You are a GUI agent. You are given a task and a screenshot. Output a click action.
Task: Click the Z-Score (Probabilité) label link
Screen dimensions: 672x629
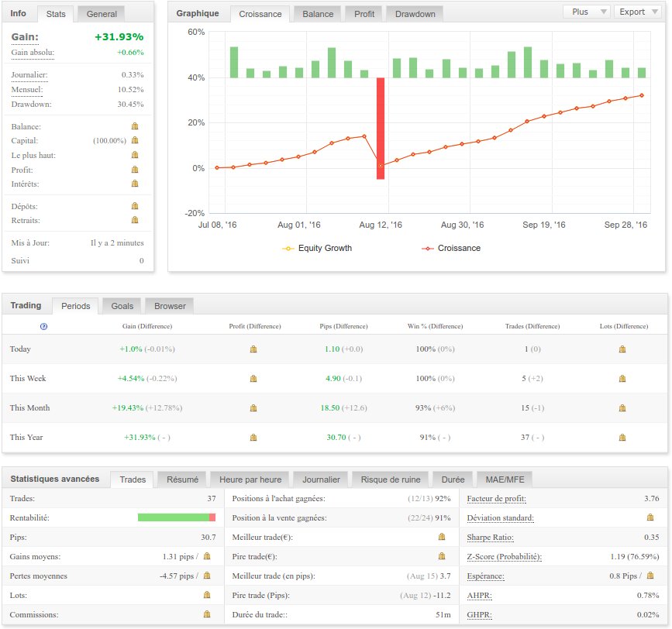pyautogui.click(x=504, y=556)
